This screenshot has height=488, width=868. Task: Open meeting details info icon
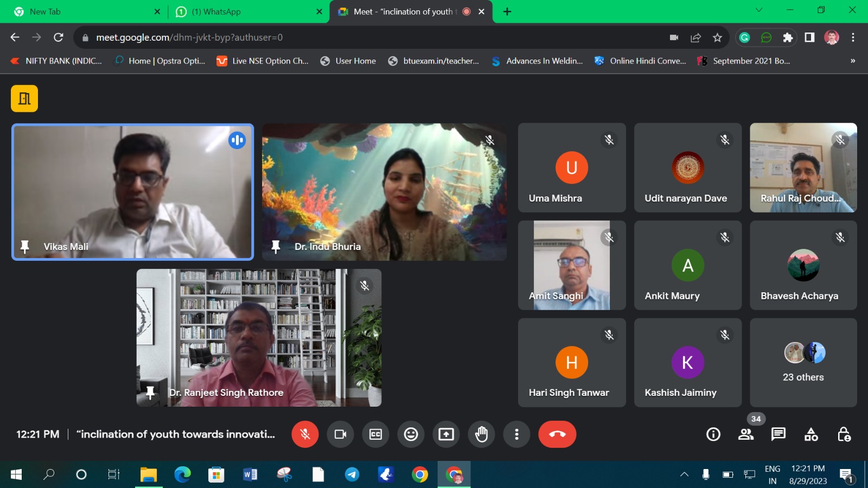point(713,434)
